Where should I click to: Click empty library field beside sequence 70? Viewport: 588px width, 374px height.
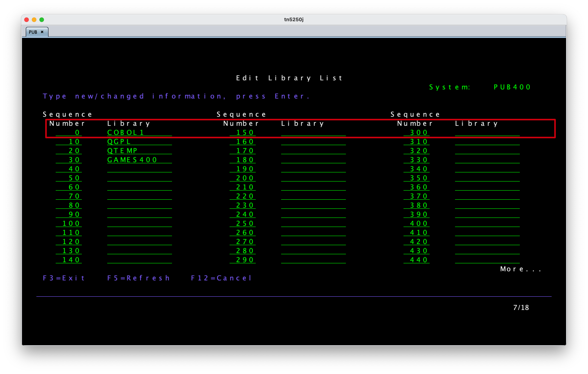coord(139,196)
